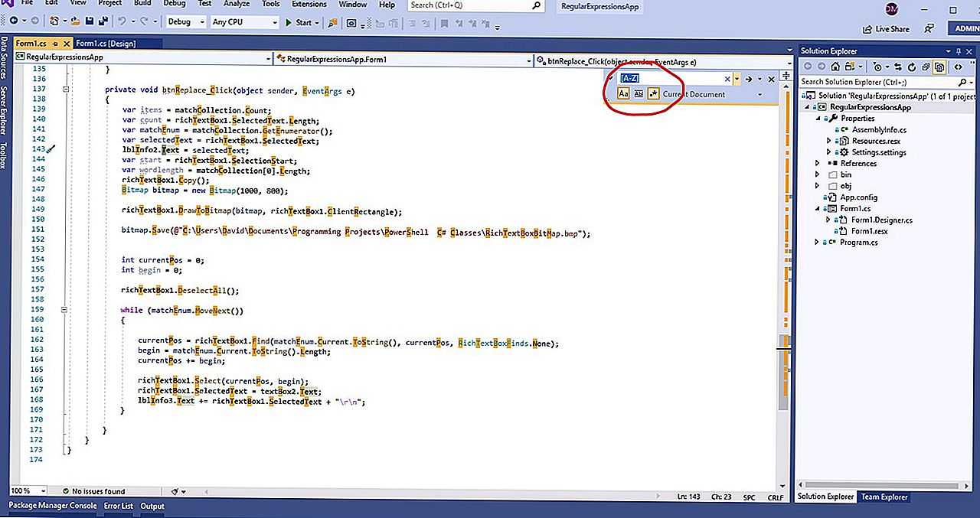Open the find history dropdown arrow

pos(737,80)
